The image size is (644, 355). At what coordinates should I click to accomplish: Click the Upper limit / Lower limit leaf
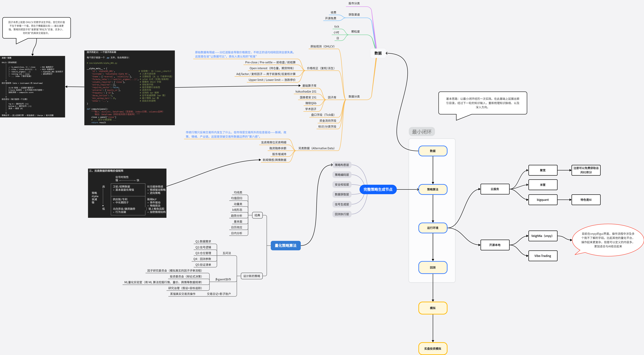coord(272,80)
